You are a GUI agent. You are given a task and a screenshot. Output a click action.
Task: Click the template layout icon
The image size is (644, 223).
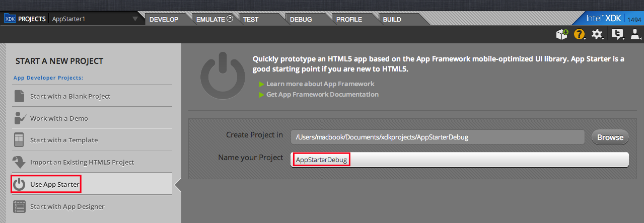[x=19, y=139]
